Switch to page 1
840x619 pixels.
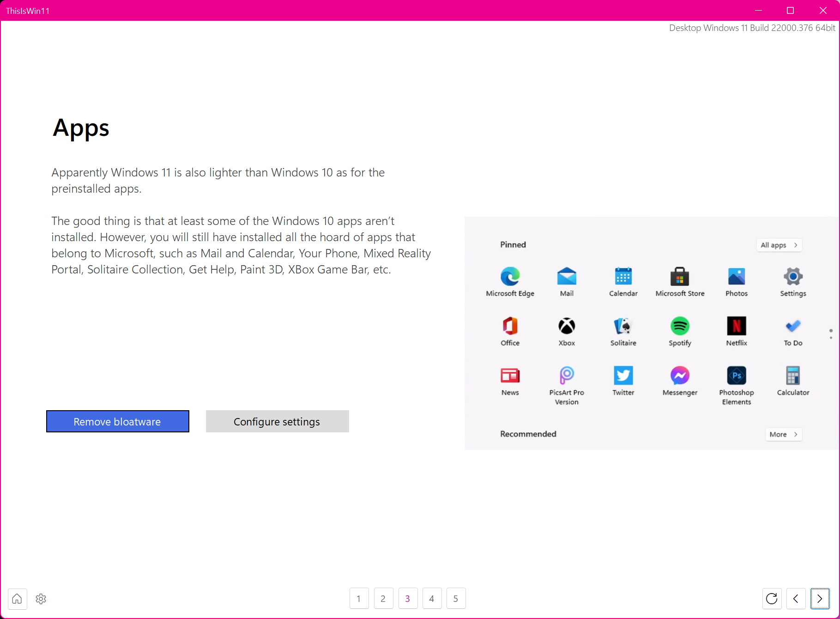[x=359, y=599]
